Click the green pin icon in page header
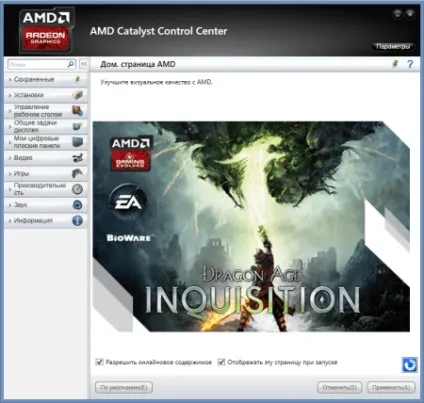 click(395, 64)
